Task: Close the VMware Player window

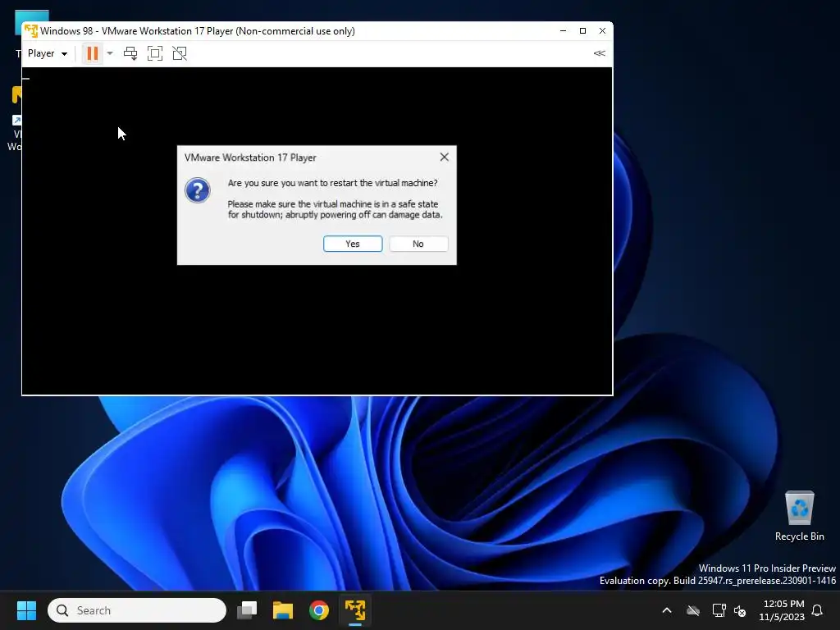Action: [x=602, y=30]
